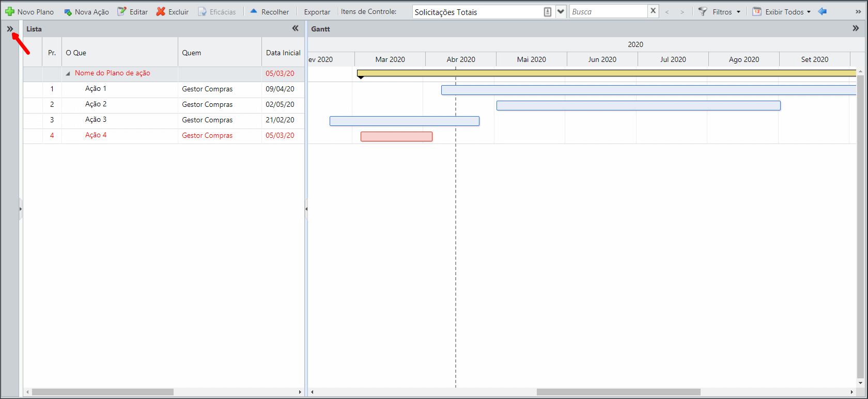This screenshot has height=399, width=868.
Task: Collapse the Nome do Plano de ação tree node
Action: click(x=68, y=74)
